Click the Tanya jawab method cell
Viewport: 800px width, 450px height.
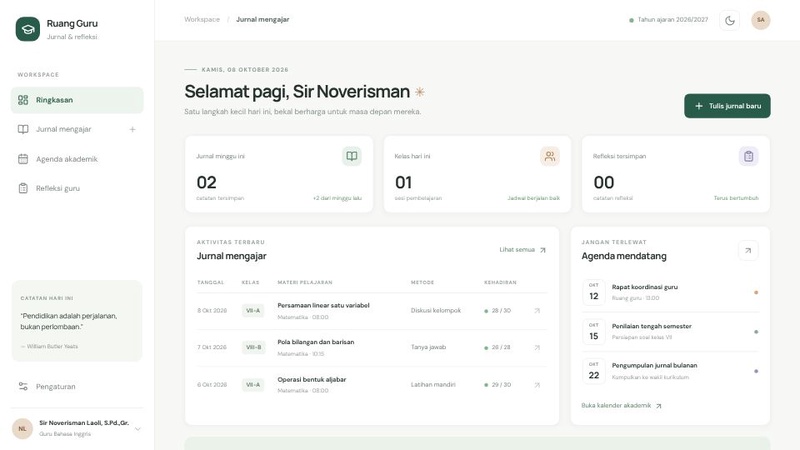pyautogui.click(x=428, y=347)
